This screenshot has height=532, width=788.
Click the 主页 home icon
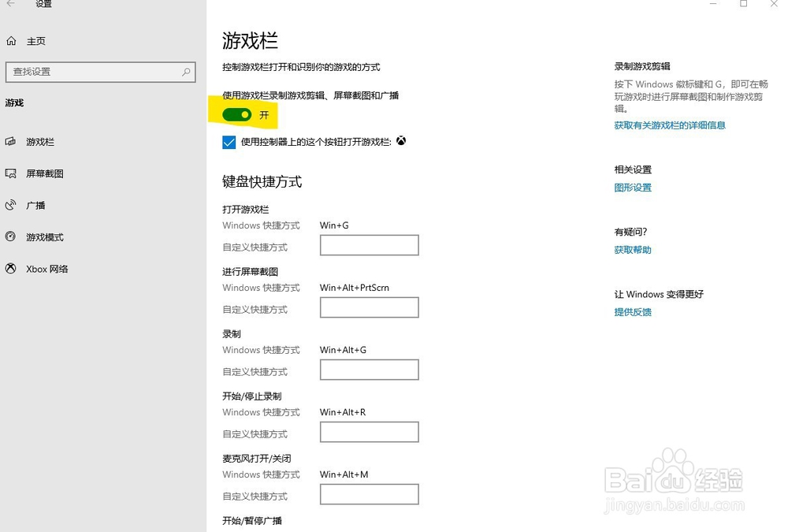tap(12, 39)
